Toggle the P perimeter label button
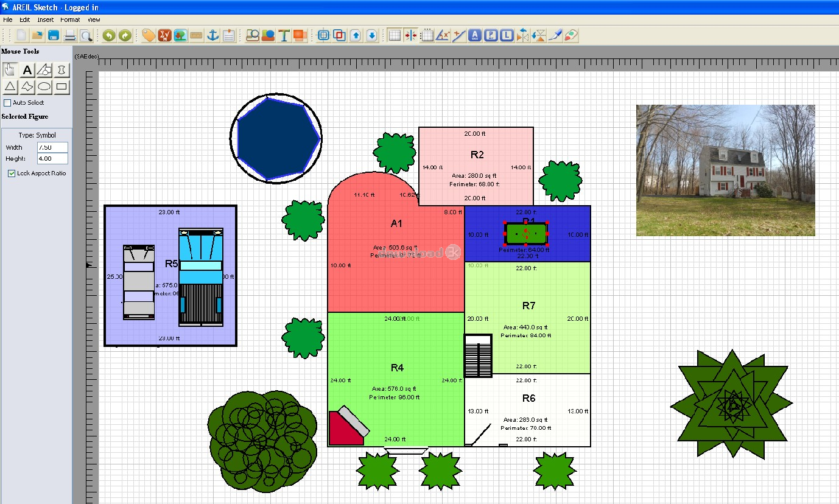839x504 pixels. (491, 35)
